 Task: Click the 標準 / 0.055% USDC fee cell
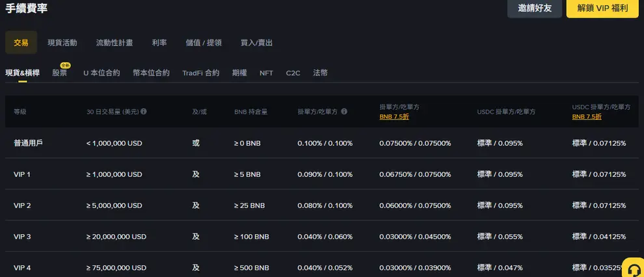click(x=500, y=237)
